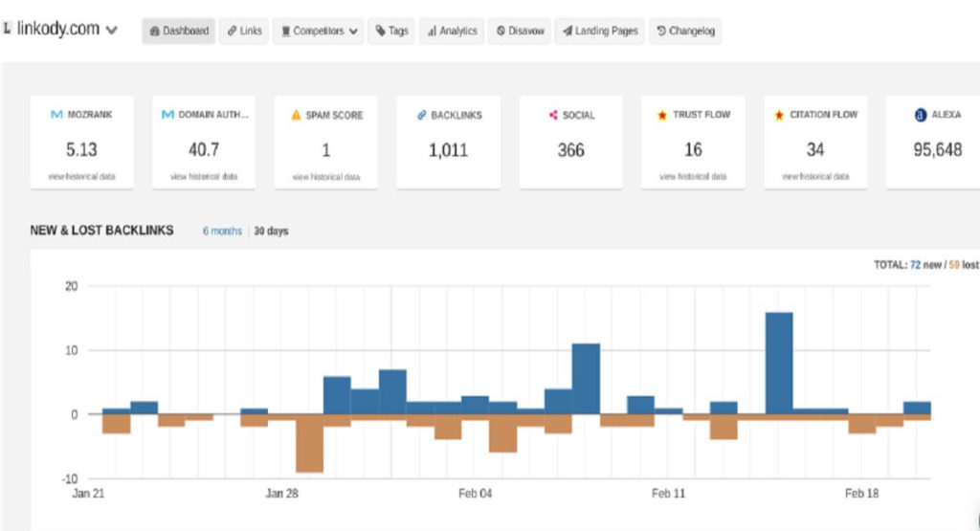Open the Disavow tab
Screen dimensions: 980x531
point(520,31)
